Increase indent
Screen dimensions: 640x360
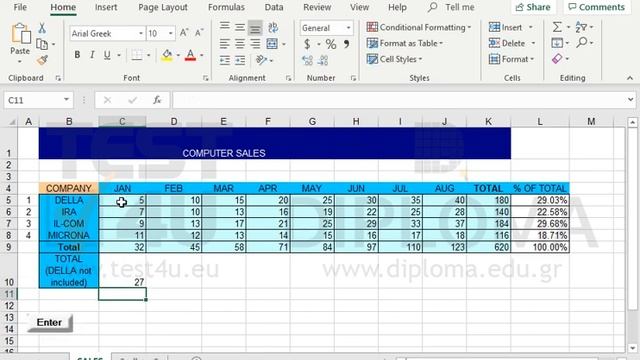point(240,60)
